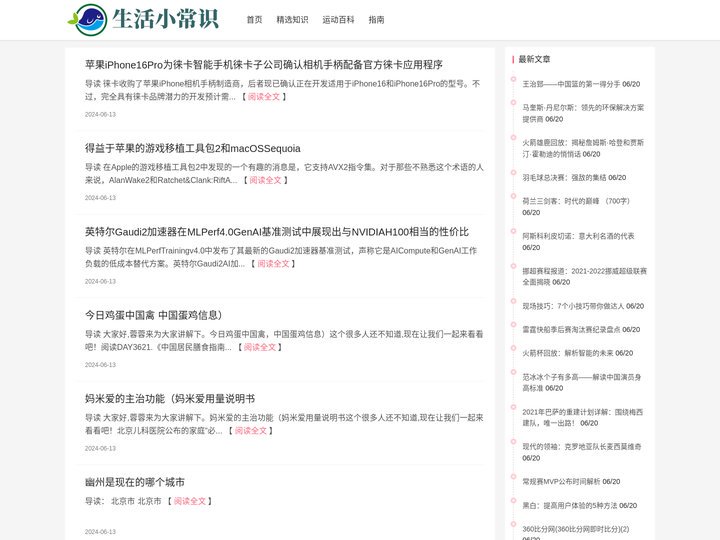This screenshot has width=720, height=540.
Task: Open the 运动百科 menu item
Action: point(338,20)
